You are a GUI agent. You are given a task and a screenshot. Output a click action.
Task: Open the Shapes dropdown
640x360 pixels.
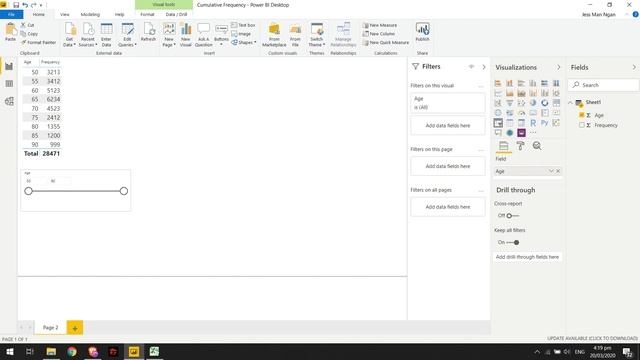pyautogui.click(x=244, y=42)
